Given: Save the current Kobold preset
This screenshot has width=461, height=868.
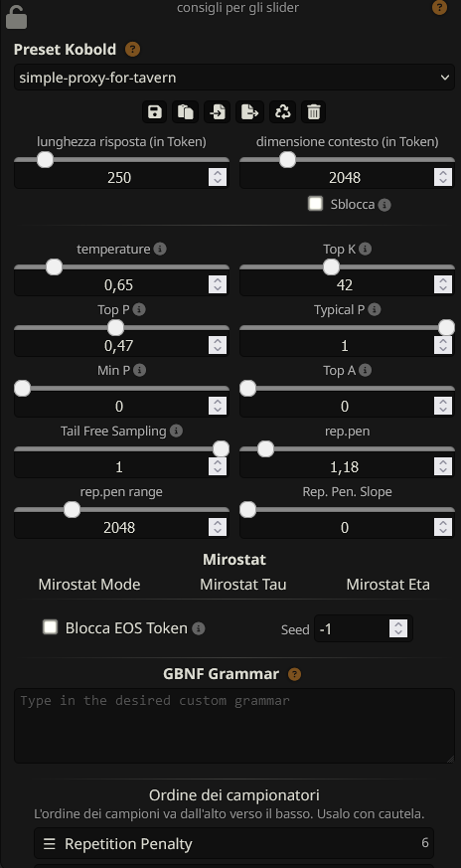Looking at the screenshot, I should 155,111.
